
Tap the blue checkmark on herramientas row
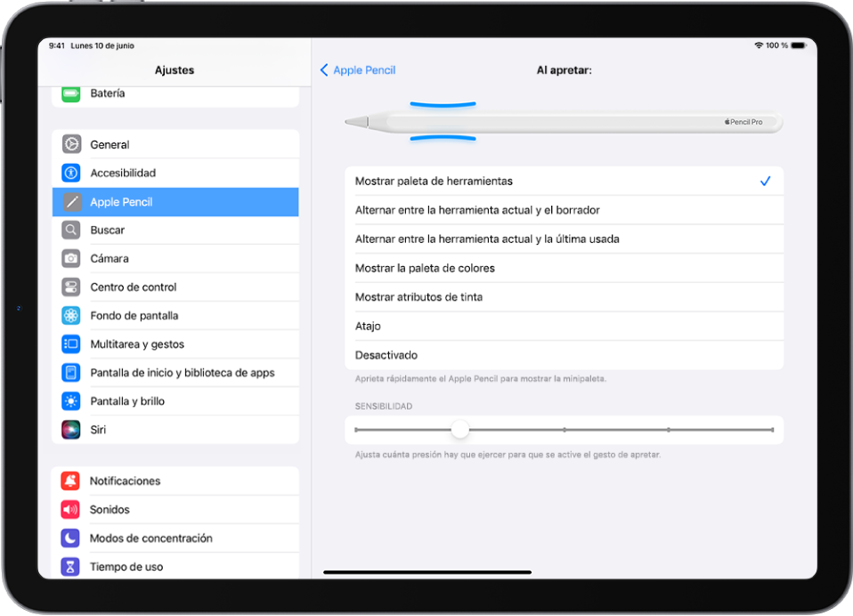click(766, 181)
